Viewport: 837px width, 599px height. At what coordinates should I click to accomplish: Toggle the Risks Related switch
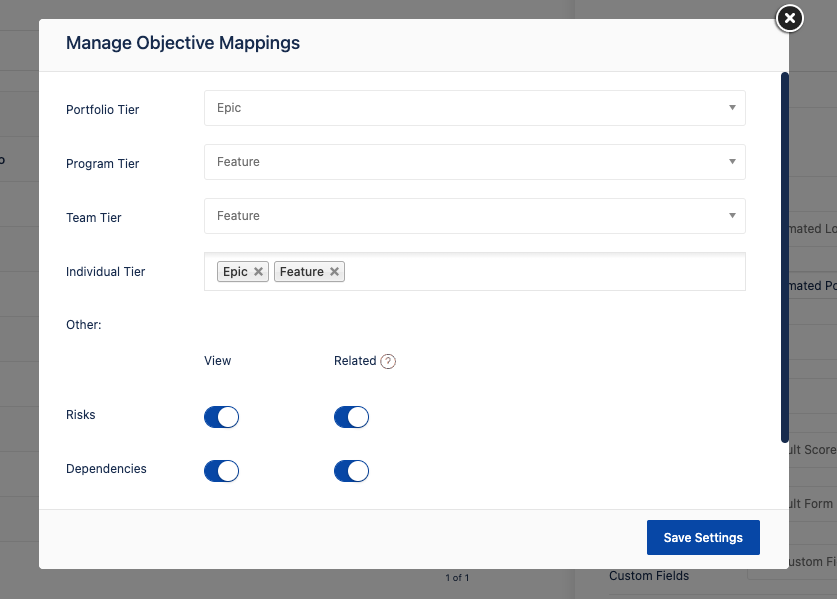click(x=351, y=417)
